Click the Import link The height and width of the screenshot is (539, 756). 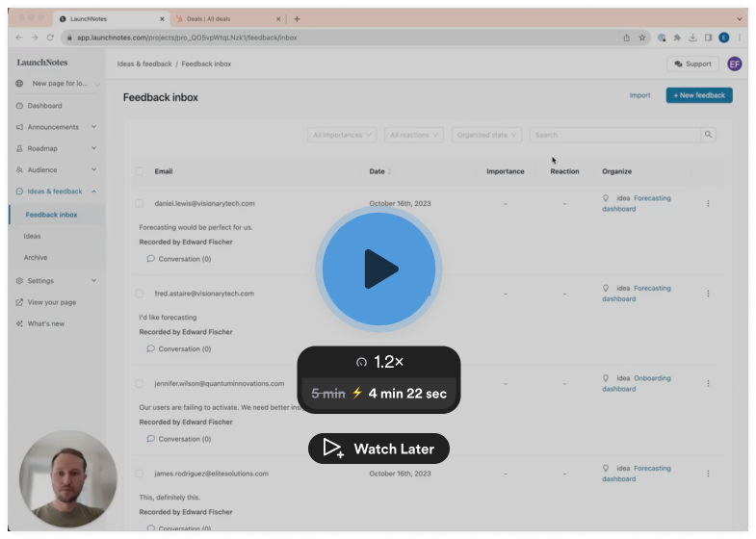(x=639, y=95)
